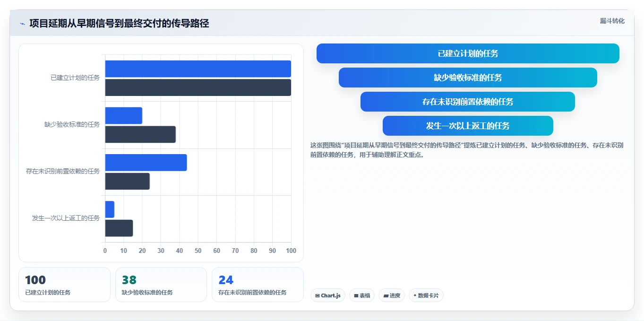Click the dark bar for 存在未识别前置依赖的任务

coord(127,181)
